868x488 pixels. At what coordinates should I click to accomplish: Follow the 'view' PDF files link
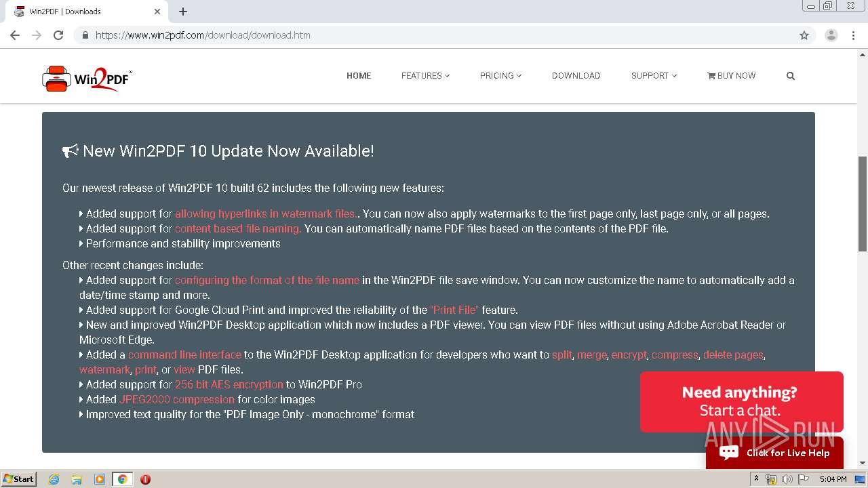click(184, 369)
